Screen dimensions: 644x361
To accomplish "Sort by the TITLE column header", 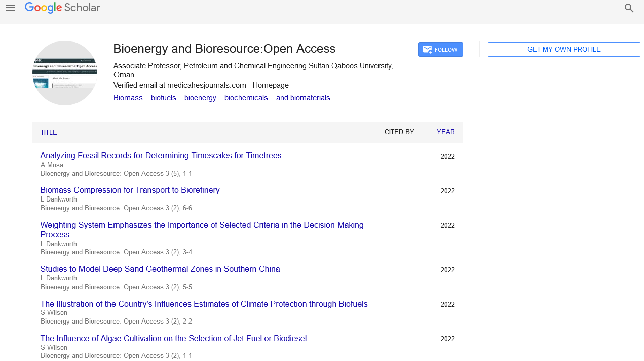I will [x=49, y=132].
